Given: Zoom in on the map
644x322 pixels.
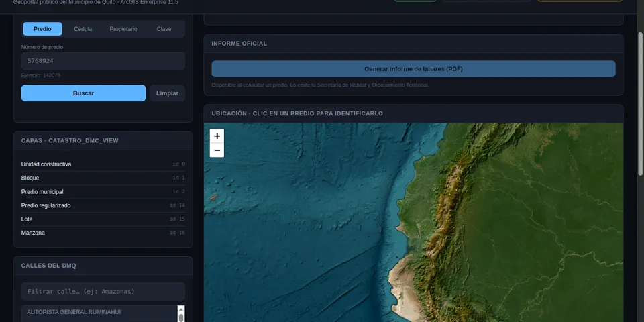Looking at the screenshot, I should click(217, 136).
